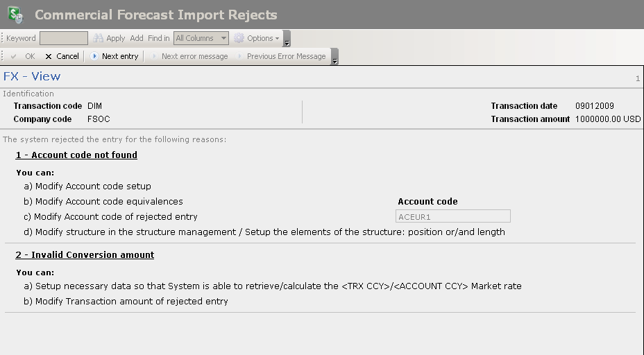This screenshot has width=644, height=355.
Task: Click the blue arrow Next entry icon
Action: coord(94,56)
